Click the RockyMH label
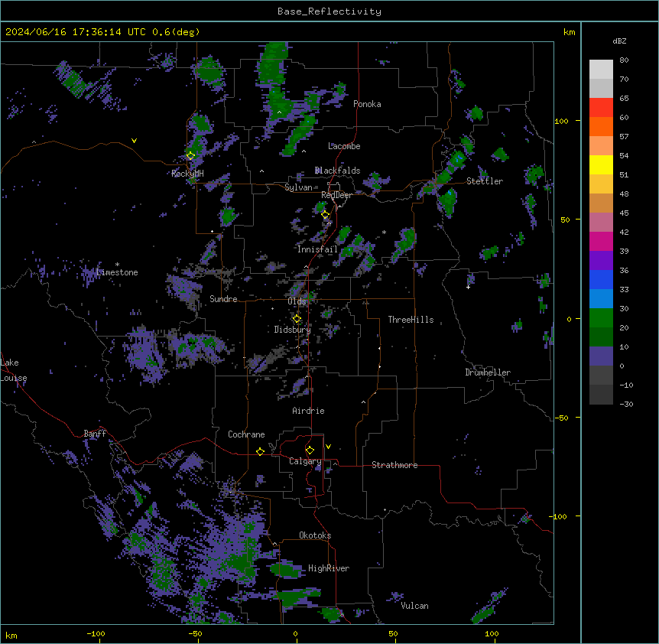Screen dimensions: 659x644 (187, 174)
